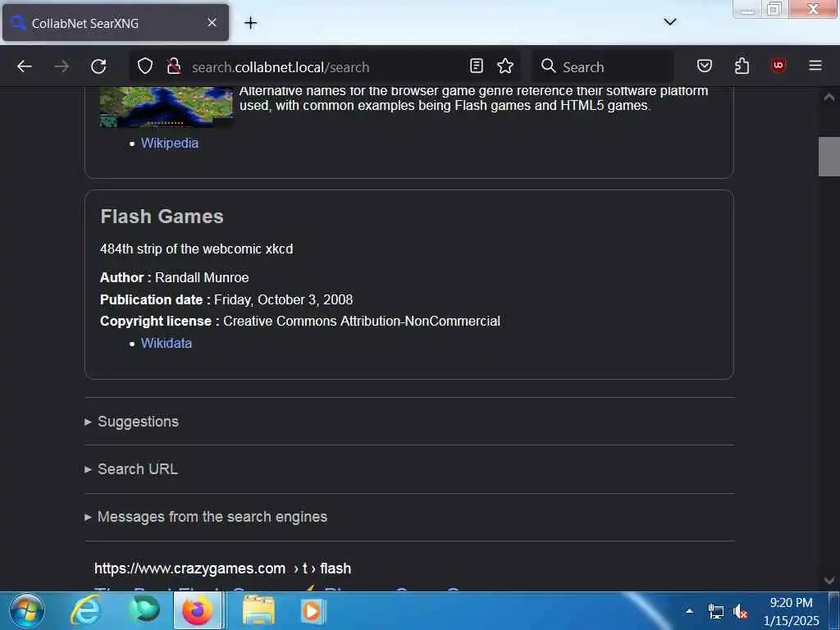Click the Flash Games heading
The height and width of the screenshot is (630, 840).
[x=162, y=217]
